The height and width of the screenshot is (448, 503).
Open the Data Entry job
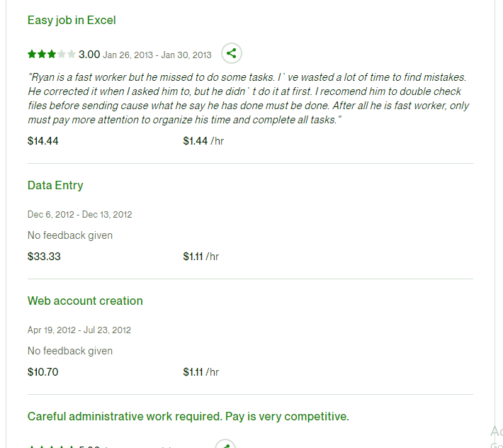[55, 185]
